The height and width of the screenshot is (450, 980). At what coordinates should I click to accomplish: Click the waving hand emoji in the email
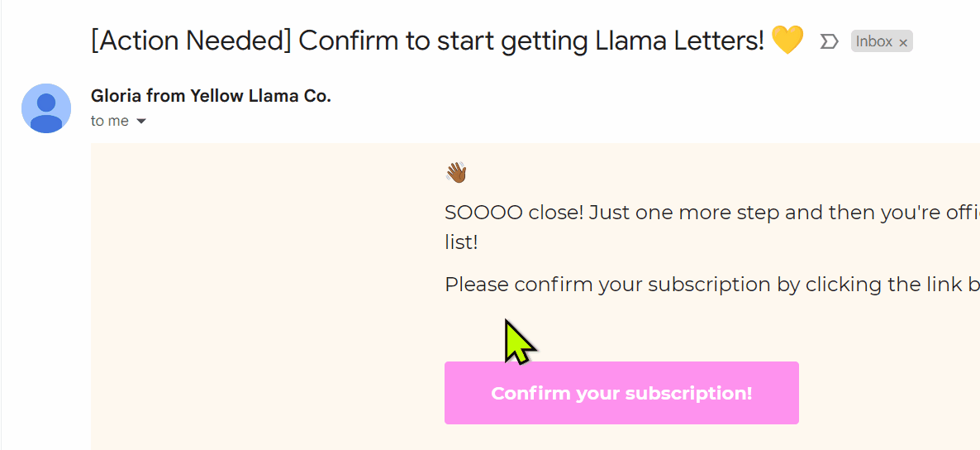456,172
